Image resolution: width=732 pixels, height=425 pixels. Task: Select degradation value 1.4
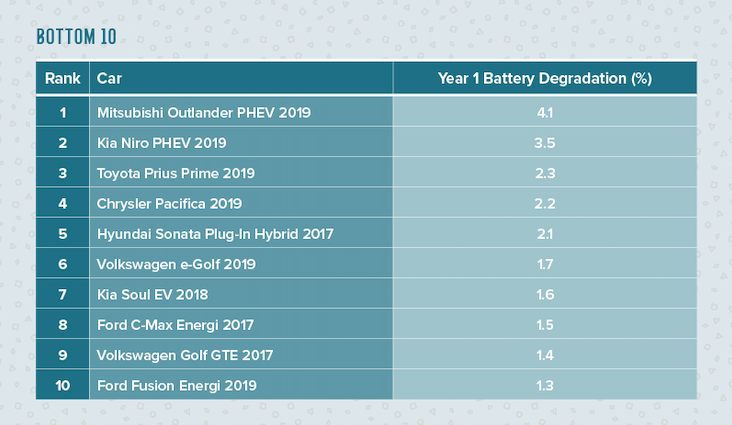coord(545,355)
